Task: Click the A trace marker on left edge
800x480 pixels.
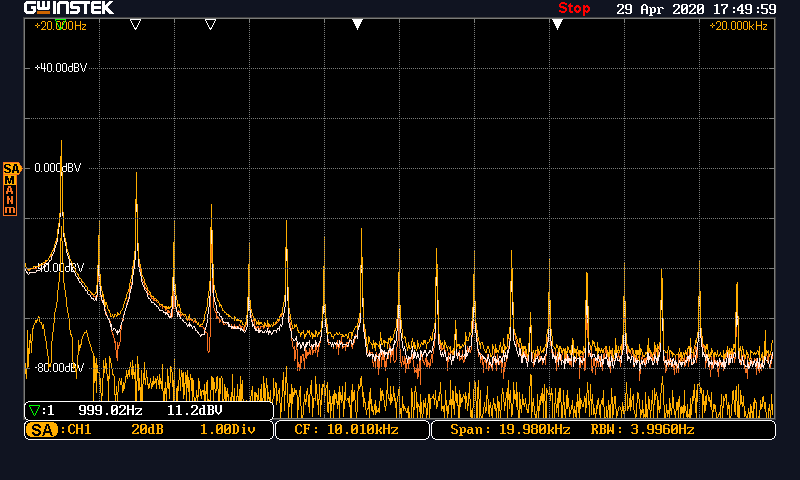Action: coord(11,189)
